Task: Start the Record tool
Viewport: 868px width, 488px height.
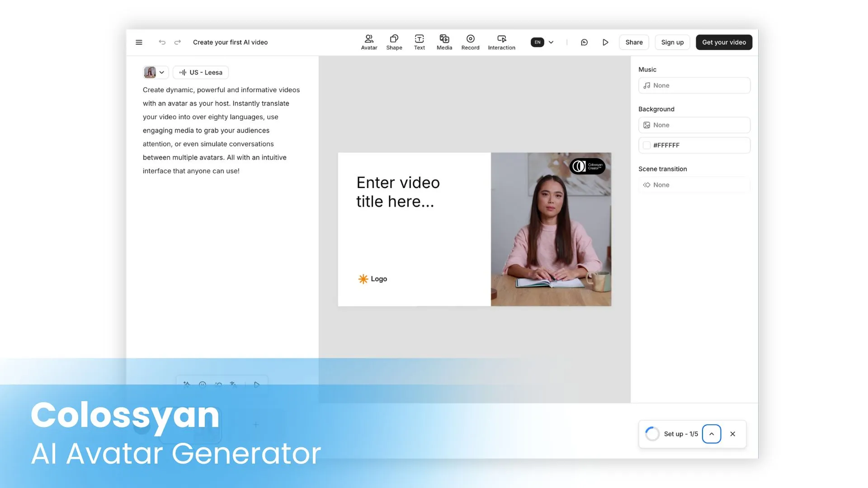Action: pyautogui.click(x=470, y=42)
